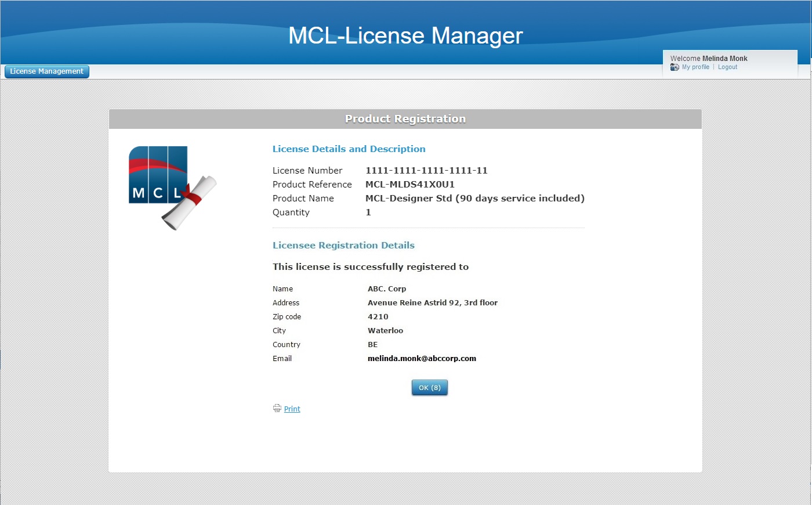Click the Quantity value 1
The image size is (812, 505).
[x=368, y=212]
